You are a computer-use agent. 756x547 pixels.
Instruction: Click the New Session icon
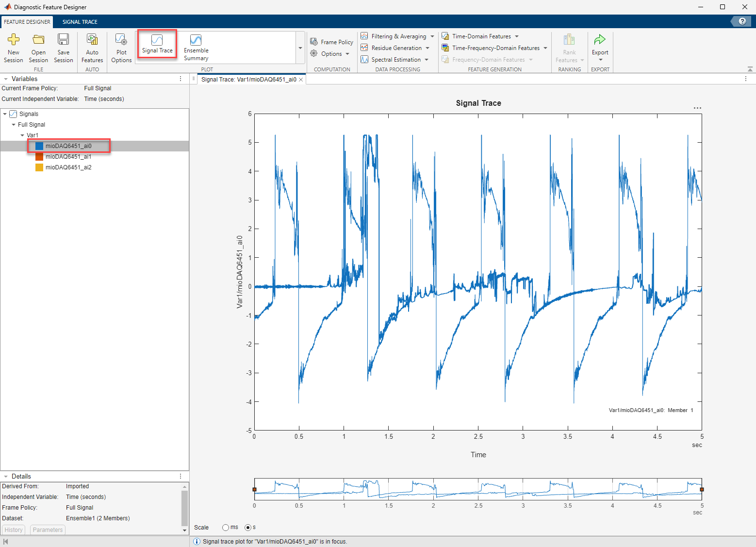pos(14,40)
